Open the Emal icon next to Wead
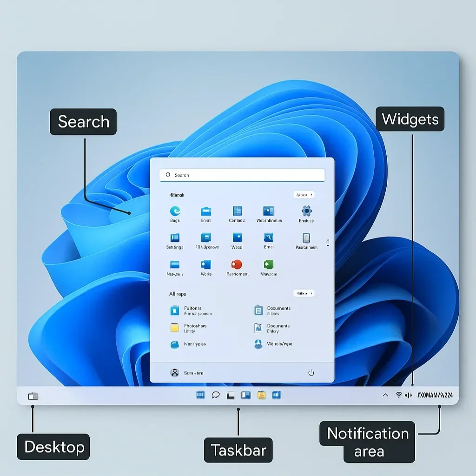476x476 pixels. coord(269,238)
